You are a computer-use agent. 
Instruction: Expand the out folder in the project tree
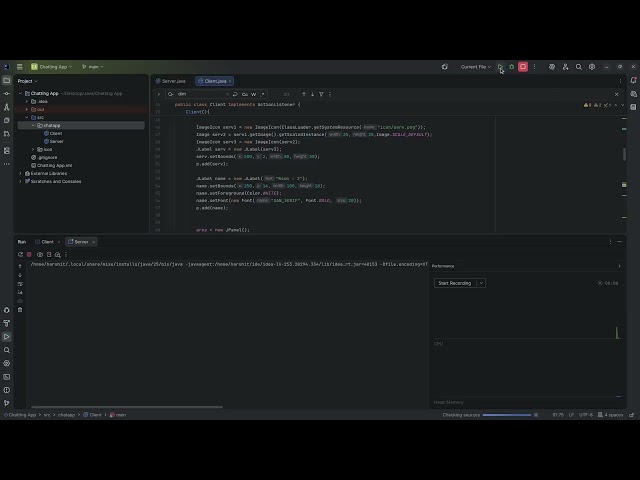tap(27, 109)
